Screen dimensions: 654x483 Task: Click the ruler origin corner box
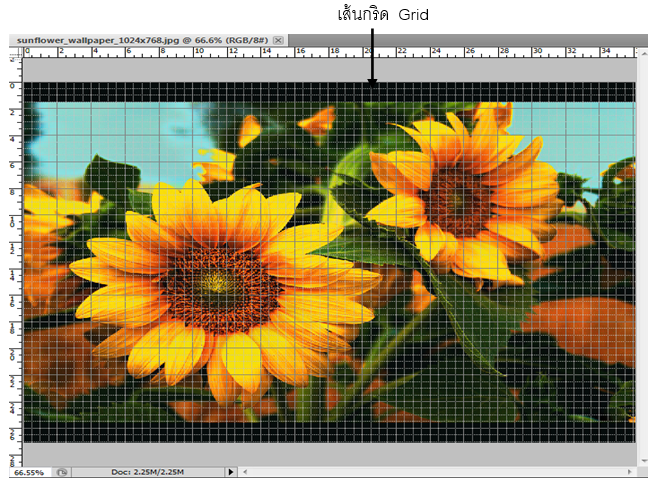[x=14, y=52]
